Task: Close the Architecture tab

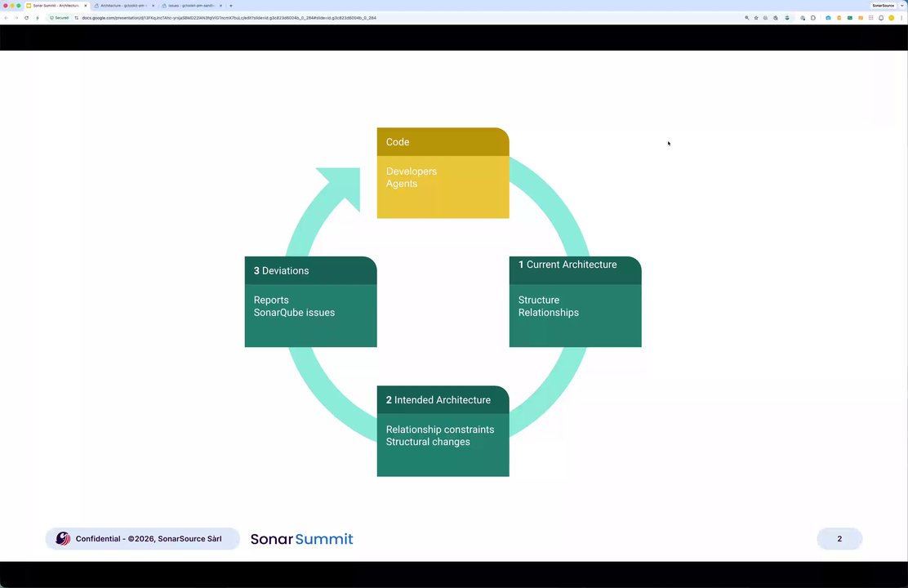Action: pos(153,6)
